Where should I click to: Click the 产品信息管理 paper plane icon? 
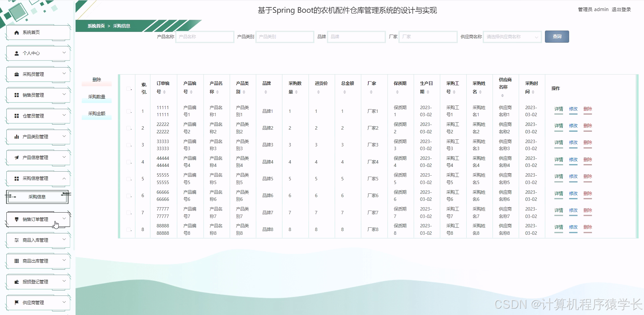(x=15, y=157)
